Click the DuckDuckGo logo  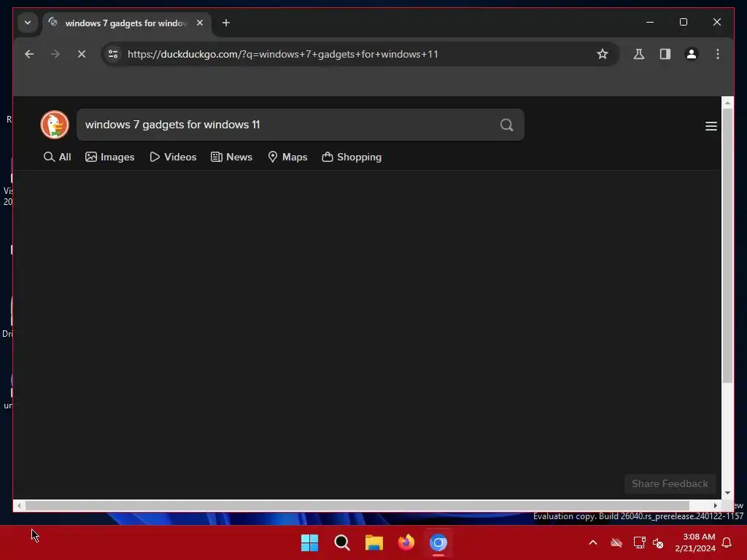(x=55, y=125)
